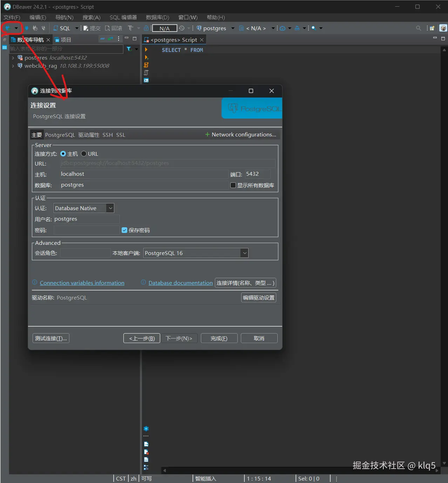
Task: Click Execute SQL in new tab icon
Action: coord(146,57)
